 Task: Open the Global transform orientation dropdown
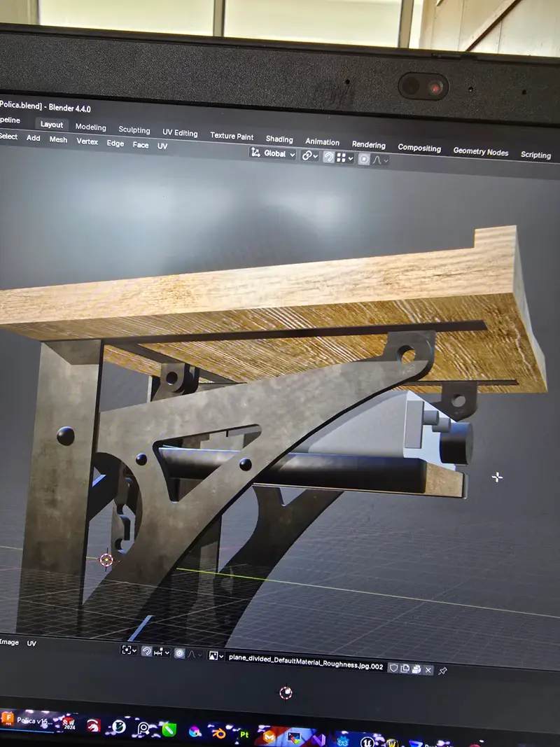[x=273, y=153]
